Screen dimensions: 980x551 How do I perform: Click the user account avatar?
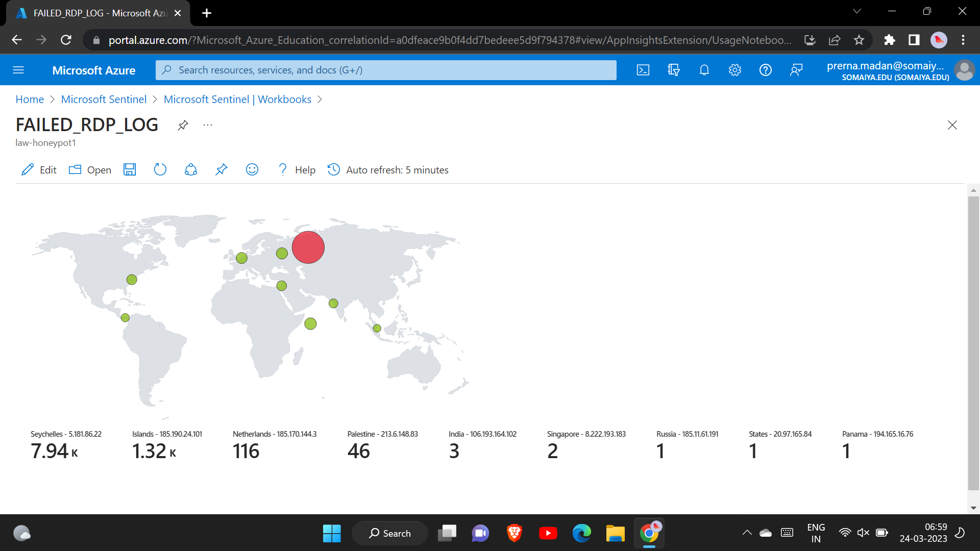click(964, 70)
